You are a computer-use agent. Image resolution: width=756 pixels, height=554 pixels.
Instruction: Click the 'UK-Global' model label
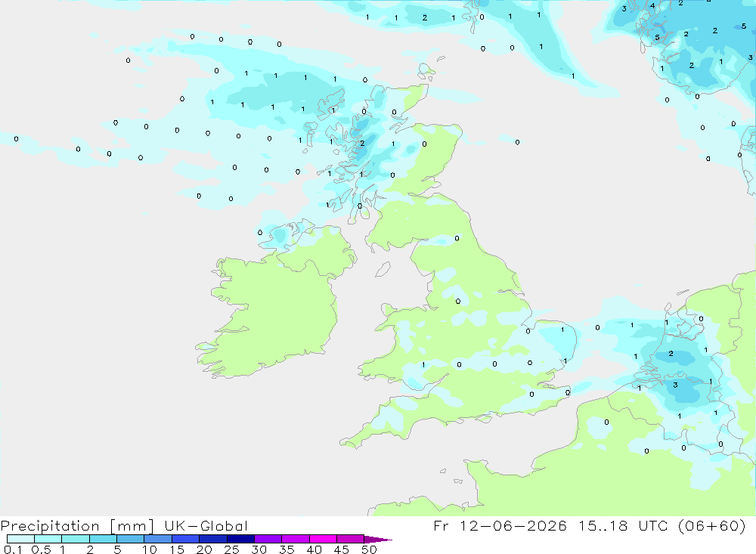[206, 526]
